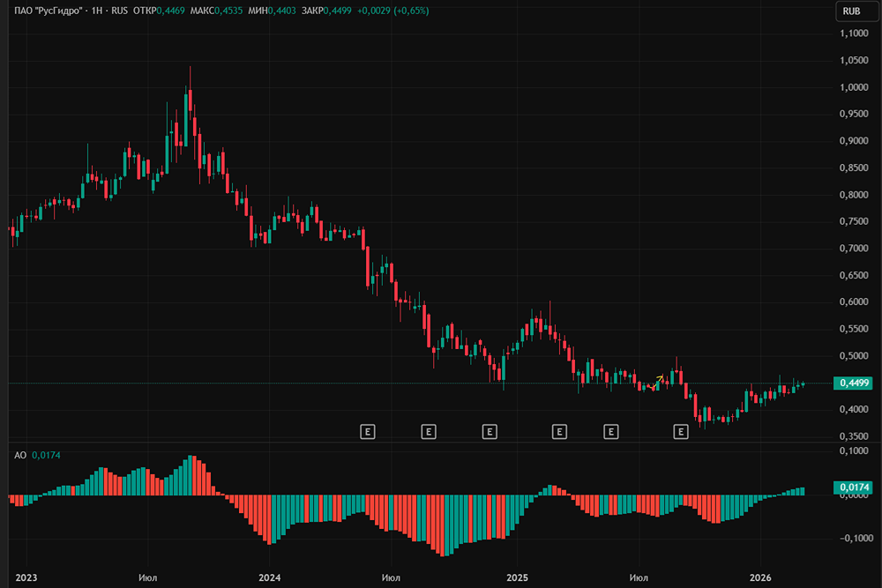Click the 0,3500 price scale label
The height and width of the screenshot is (588, 882).
[x=854, y=435]
